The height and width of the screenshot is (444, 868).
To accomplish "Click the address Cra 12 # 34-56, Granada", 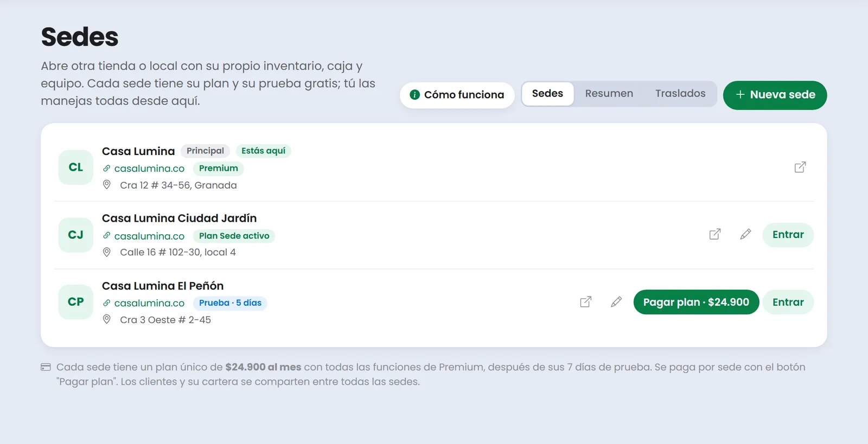I will [178, 185].
